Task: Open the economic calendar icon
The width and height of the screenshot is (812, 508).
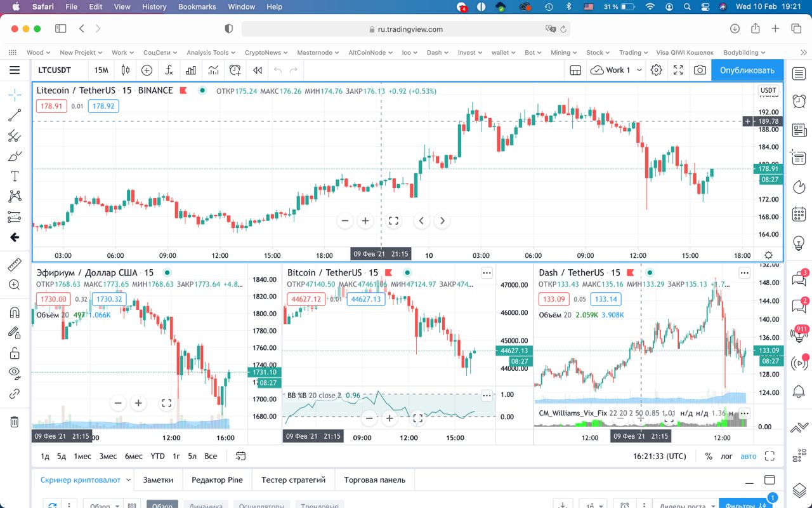Action: point(799,214)
